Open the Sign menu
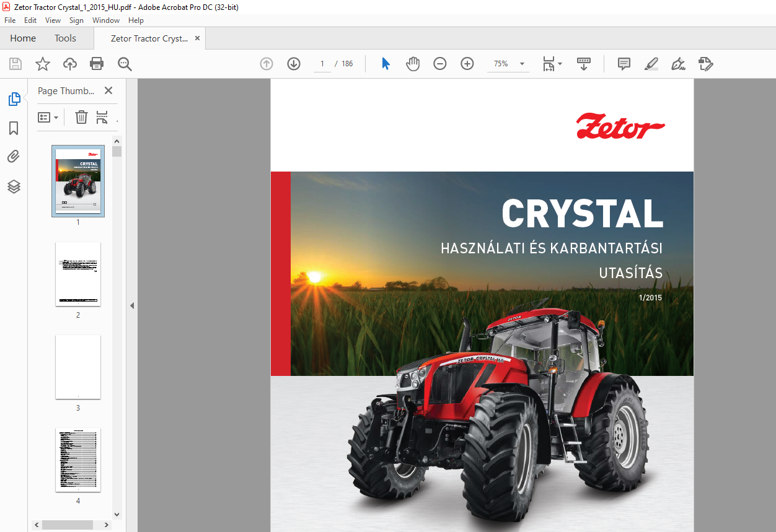776x532 pixels. coord(76,20)
